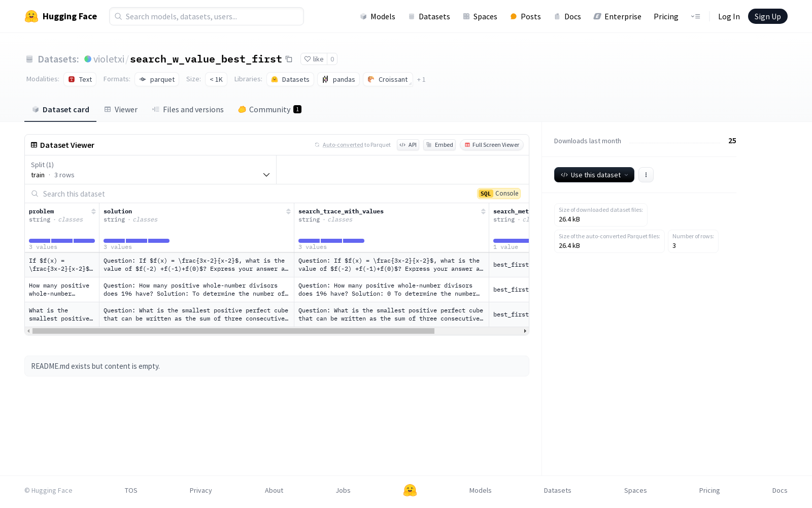Open Pricing in top navigation

666,16
